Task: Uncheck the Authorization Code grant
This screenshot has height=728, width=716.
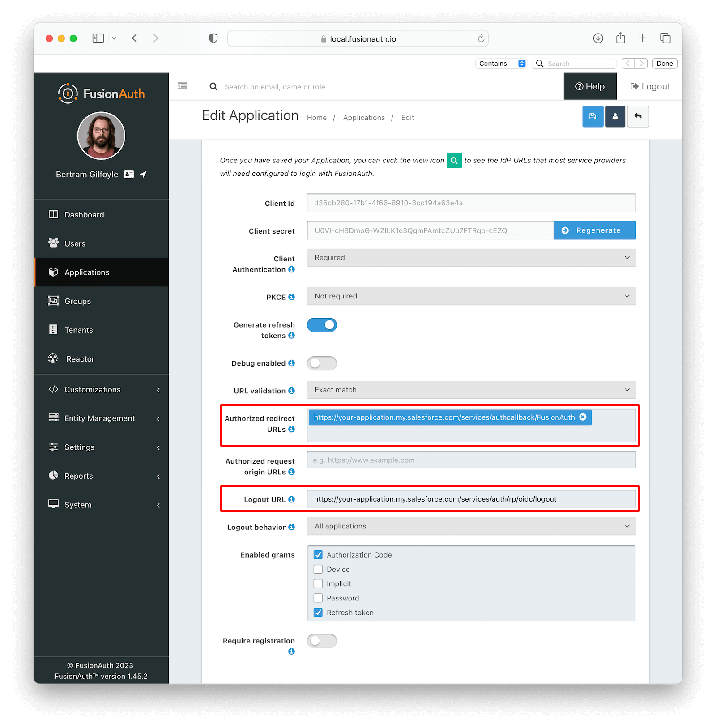Action: point(318,555)
